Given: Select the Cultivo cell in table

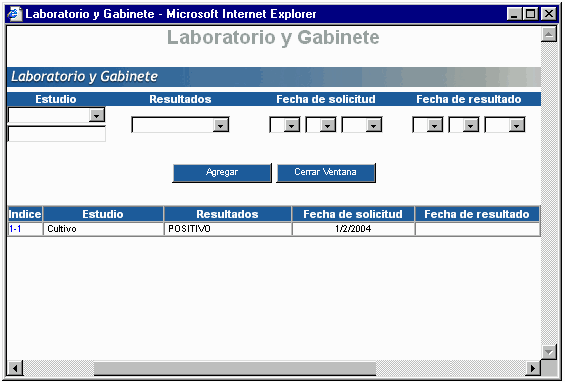Looking at the screenshot, I should pyautogui.click(x=103, y=229).
